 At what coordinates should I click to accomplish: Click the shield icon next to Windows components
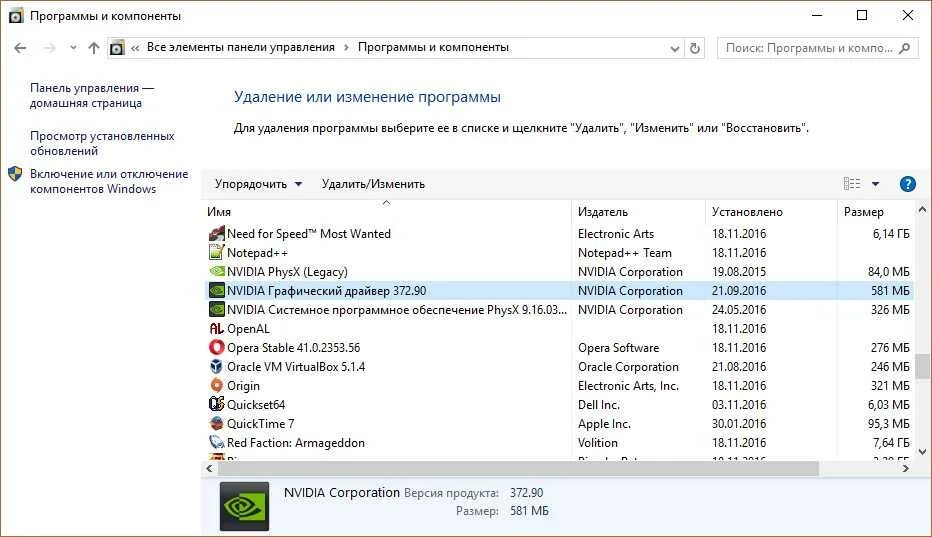[15, 174]
